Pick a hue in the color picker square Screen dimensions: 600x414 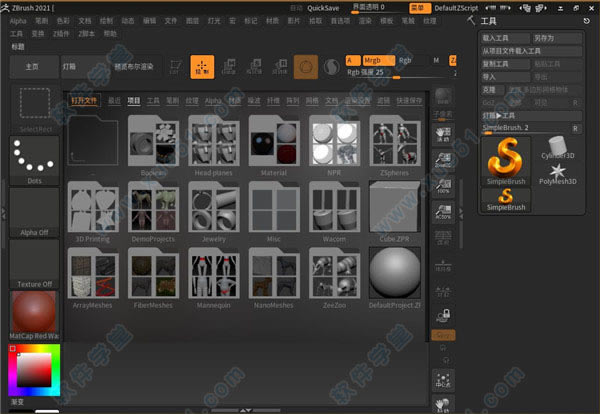coord(34,370)
